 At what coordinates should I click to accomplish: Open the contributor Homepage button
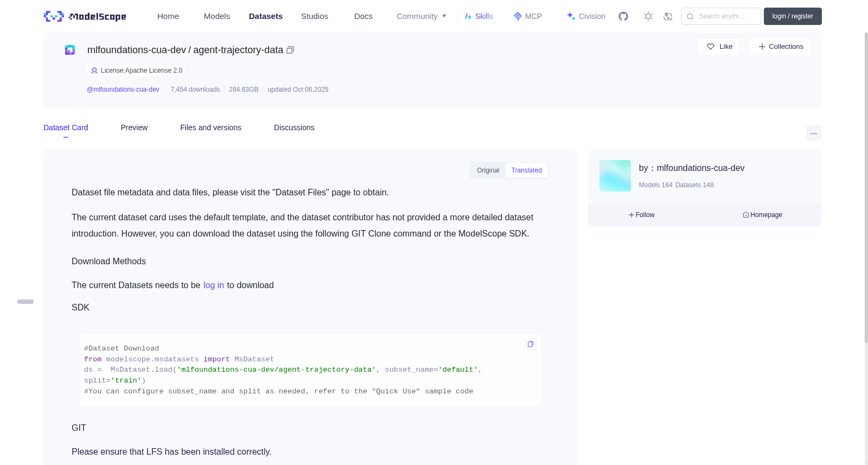[762, 215]
